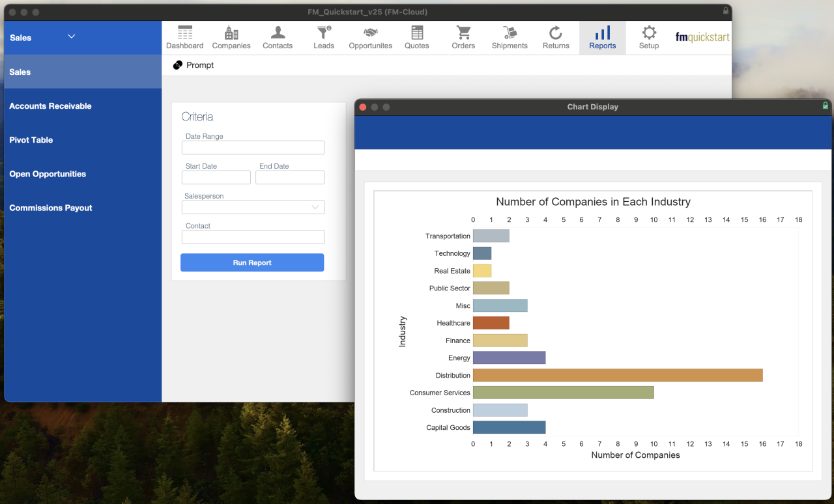Viewport: 834px width, 504px height.
Task: Click the Misc bar in chart
Action: pyautogui.click(x=500, y=305)
